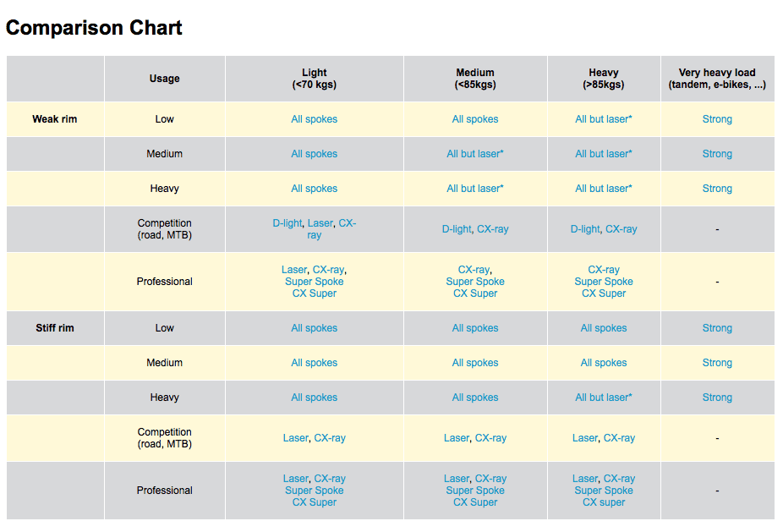
Task: Click All but laser in Weak rim Medium Medium cell
Action: (x=475, y=154)
